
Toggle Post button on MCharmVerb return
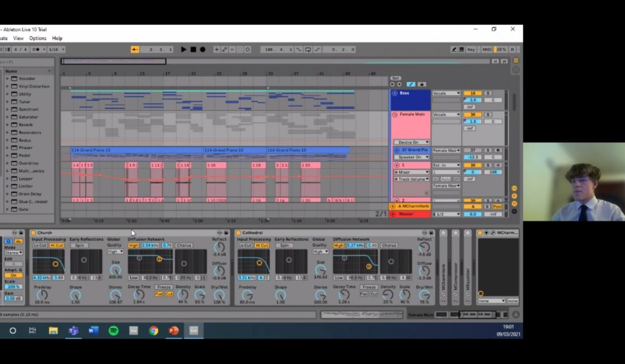click(497, 207)
